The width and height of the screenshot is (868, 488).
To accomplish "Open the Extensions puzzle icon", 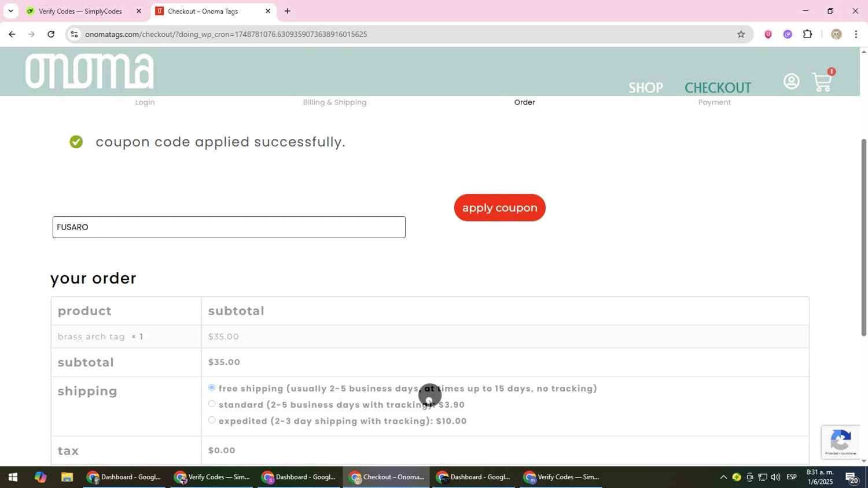I will coord(808,34).
